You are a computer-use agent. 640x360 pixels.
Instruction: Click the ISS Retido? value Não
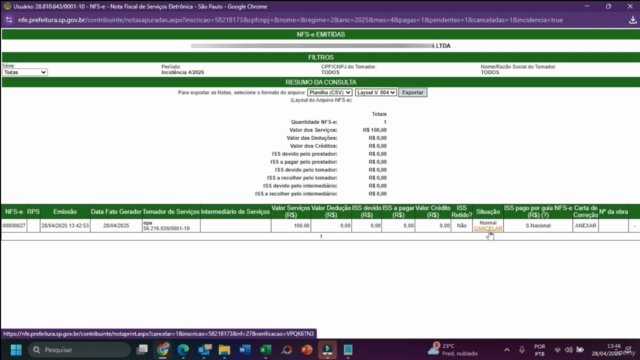click(x=462, y=226)
